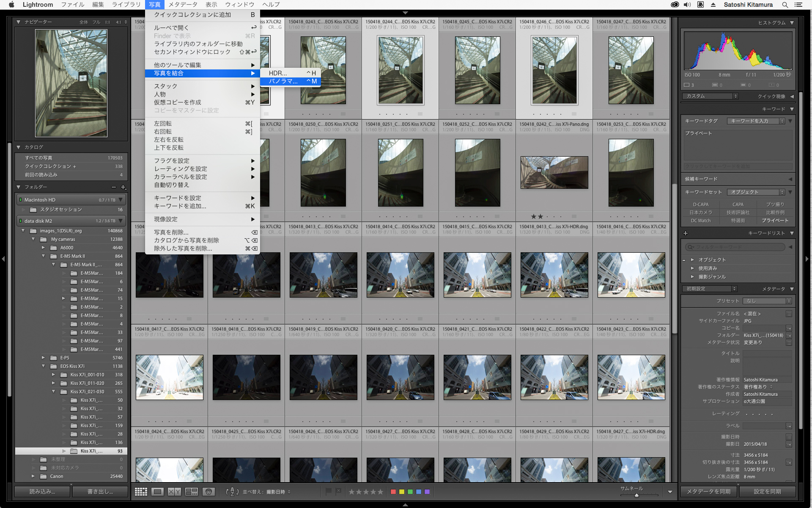Select 左回転 menu item
Screen dimensions: 812x508
[x=203, y=124]
